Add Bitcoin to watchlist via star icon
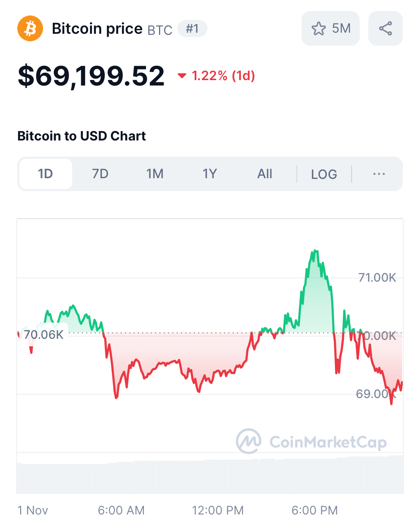420x517 pixels. point(319,28)
